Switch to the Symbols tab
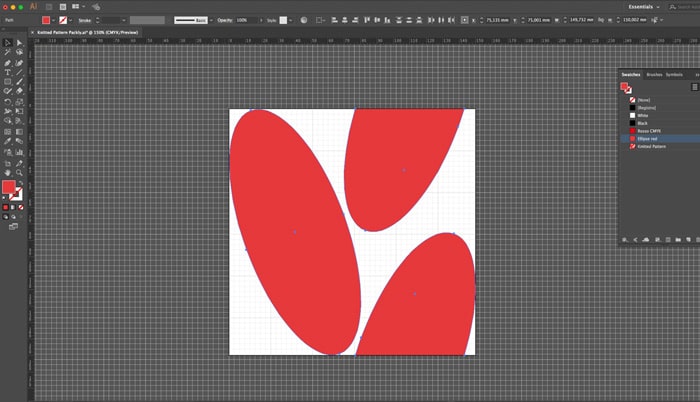Image resolution: width=700 pixels, height=402 pixels. coord(674,75)
